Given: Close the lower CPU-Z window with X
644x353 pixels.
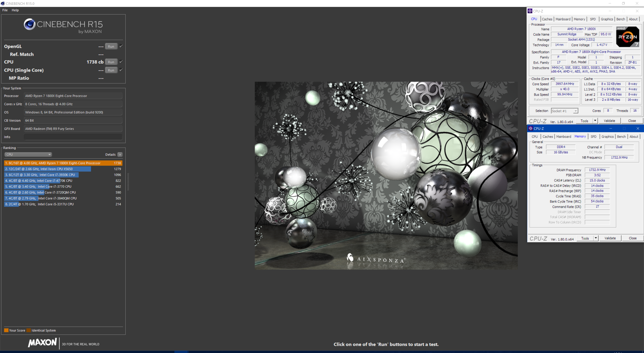Looking at the screenshot, I should pyautogui.click(x=638, y=128).
